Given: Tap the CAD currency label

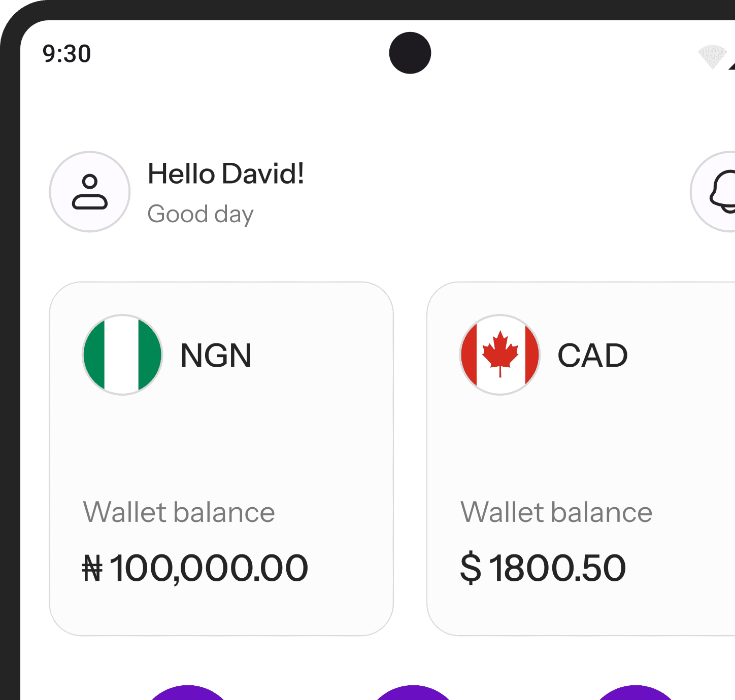Looking at the screenshot, I should click(592, 355).
